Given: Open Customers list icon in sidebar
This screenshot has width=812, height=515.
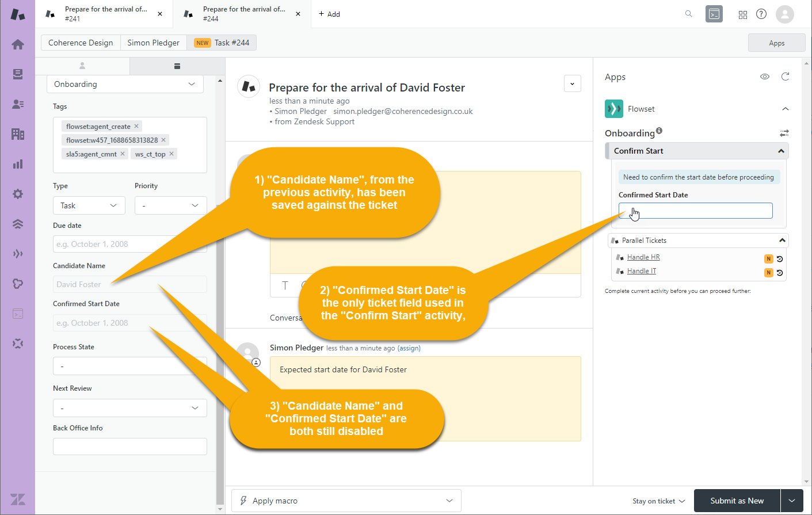Looking at the screenshot, I should tap(18, 104).
